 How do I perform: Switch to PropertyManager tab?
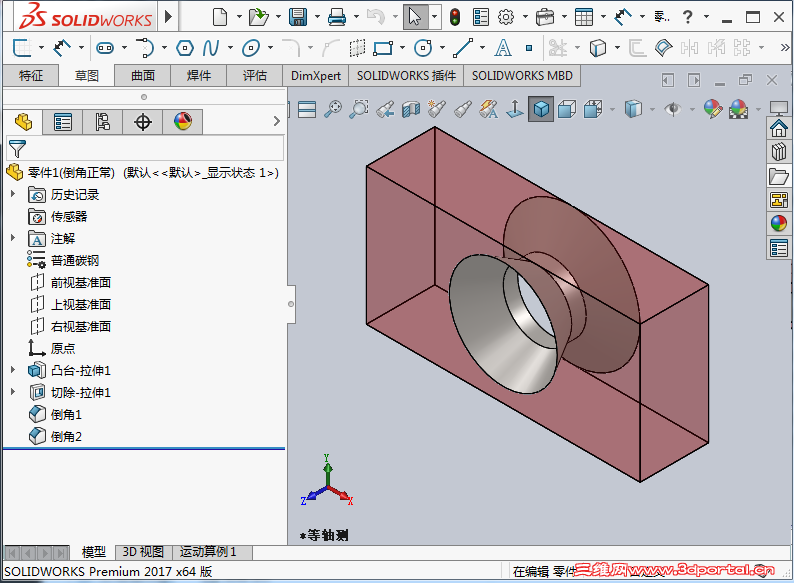63,122
